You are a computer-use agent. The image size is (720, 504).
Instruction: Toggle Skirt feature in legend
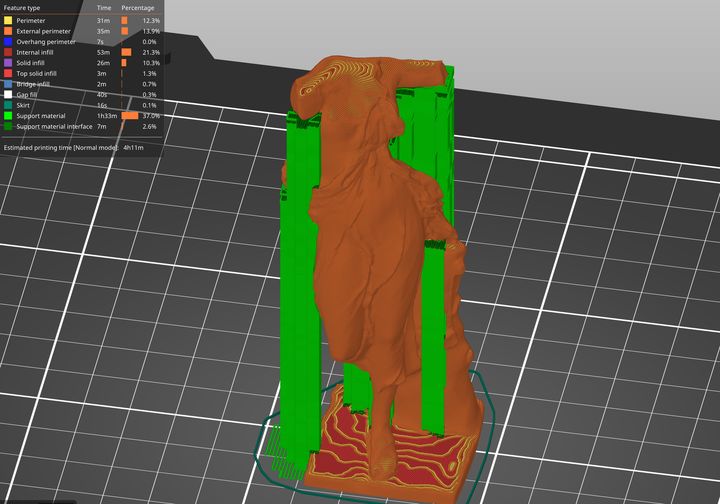[x=25, y=105]
